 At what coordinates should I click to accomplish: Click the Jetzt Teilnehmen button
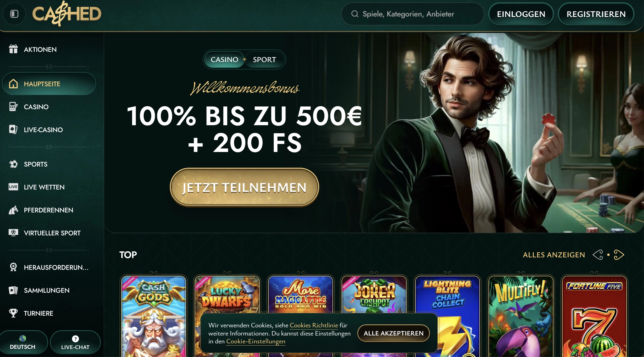[x=244, y=187]
